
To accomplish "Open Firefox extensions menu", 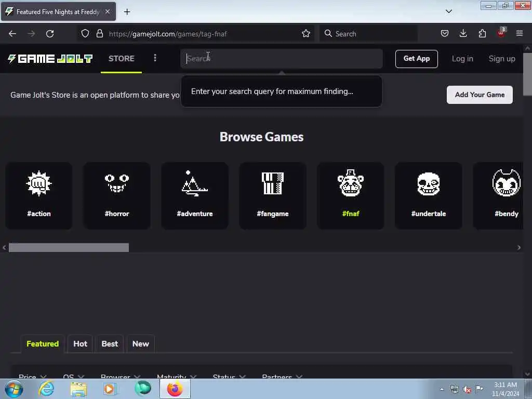I will pos(482,34).
